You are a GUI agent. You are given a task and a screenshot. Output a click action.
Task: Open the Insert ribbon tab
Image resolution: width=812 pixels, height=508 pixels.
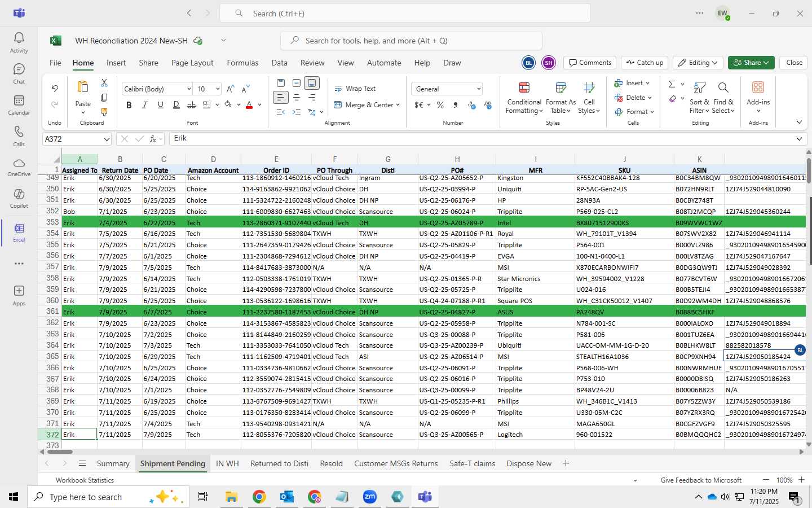(116, 63)
